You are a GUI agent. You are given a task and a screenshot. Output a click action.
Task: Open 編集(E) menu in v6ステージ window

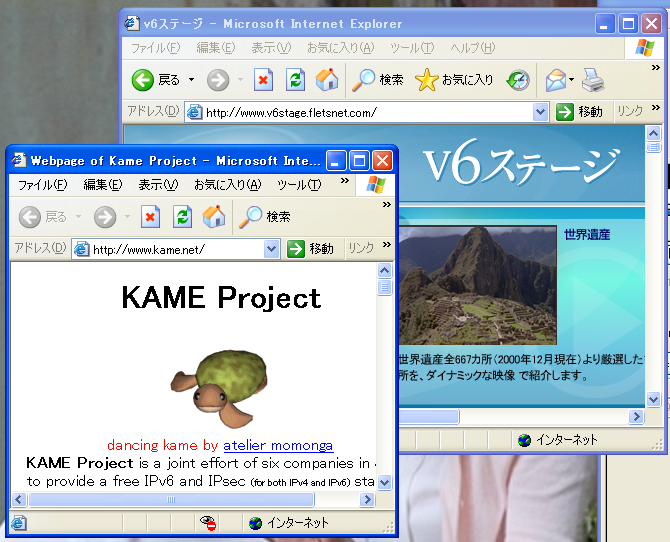(x=216, y=48)
